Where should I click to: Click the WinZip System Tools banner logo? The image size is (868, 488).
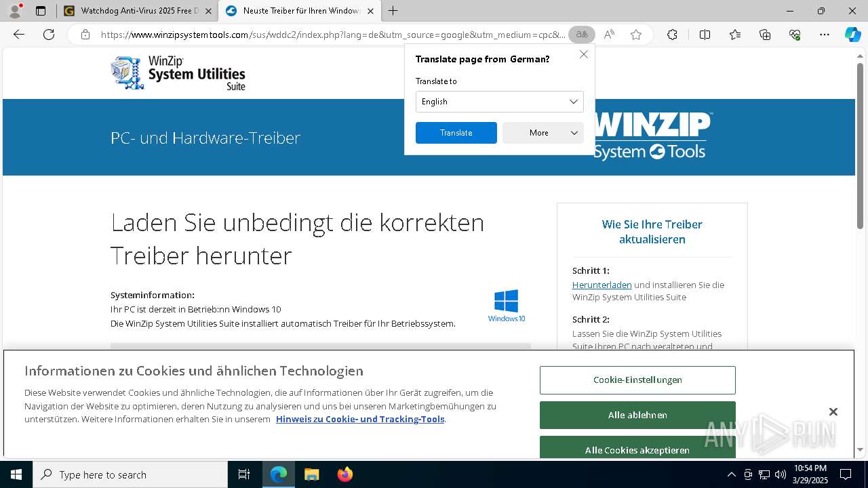point(652,136)
